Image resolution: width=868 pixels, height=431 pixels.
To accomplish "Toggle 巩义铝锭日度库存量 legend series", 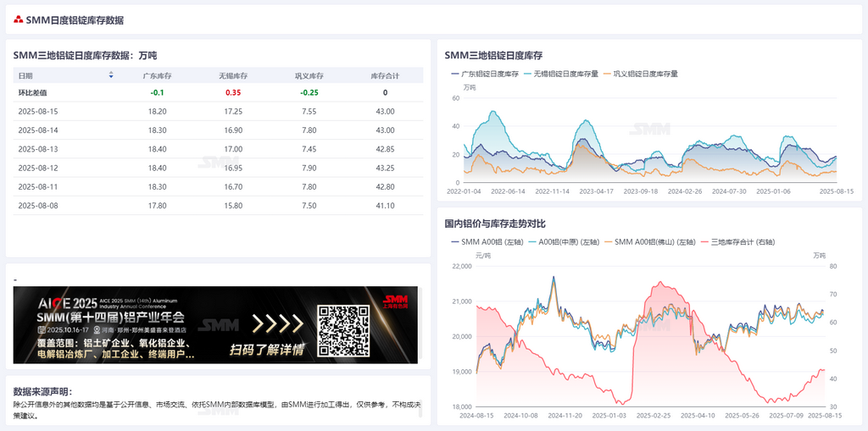I will (641, 74).
